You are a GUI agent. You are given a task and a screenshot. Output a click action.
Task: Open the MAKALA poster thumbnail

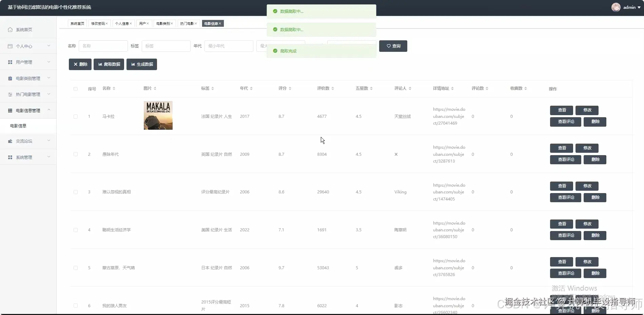pyautogui.click(x=158, y=115)
